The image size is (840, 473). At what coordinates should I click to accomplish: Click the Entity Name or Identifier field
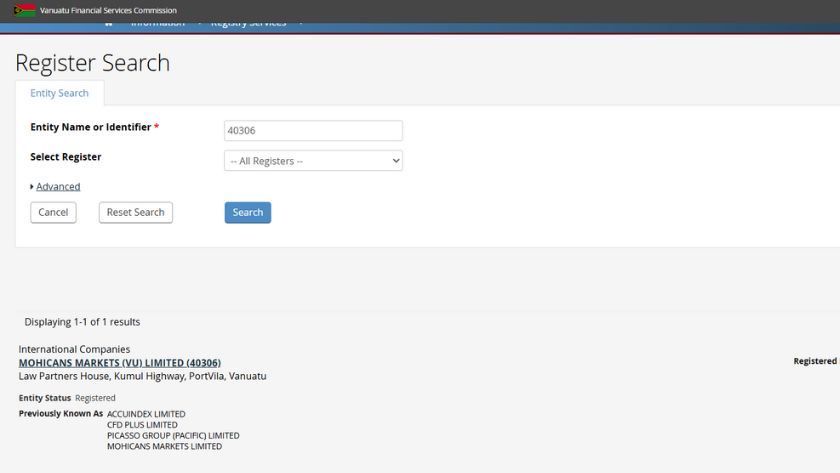[313, 130]
